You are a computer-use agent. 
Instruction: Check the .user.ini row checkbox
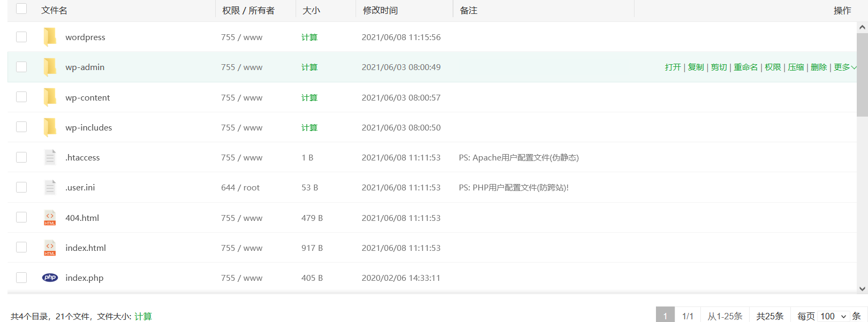(x=21, y=187)
